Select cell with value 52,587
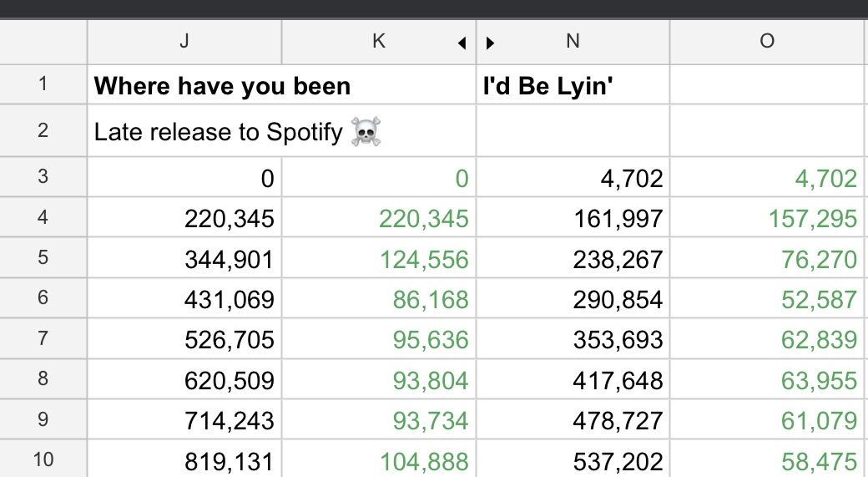 pos(767,298)
